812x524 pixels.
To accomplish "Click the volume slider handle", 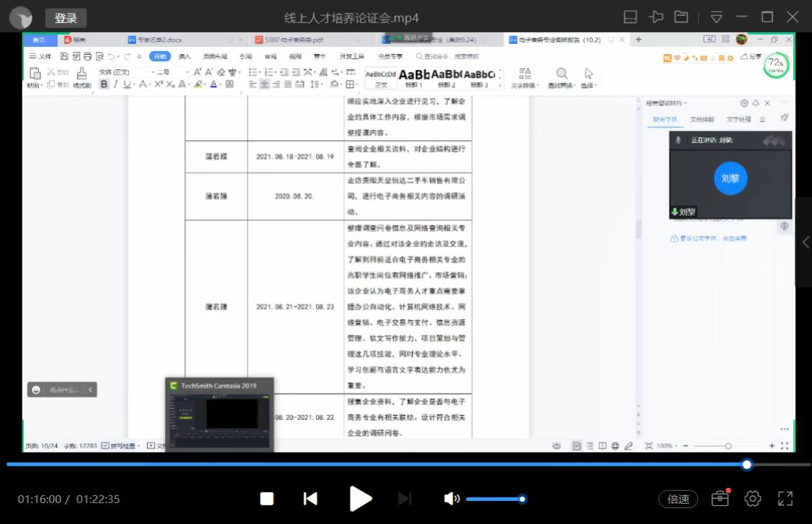I will (522, 499).
